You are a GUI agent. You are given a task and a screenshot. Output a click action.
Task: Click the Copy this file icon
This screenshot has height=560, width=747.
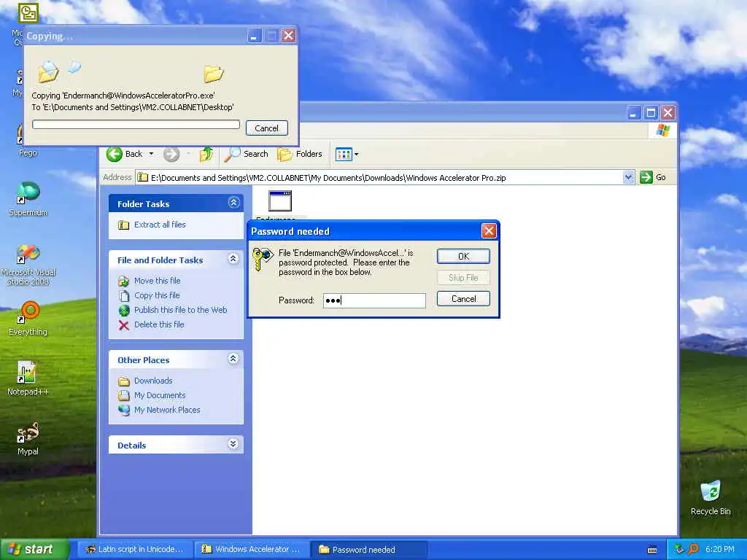(x=124, y=296)
